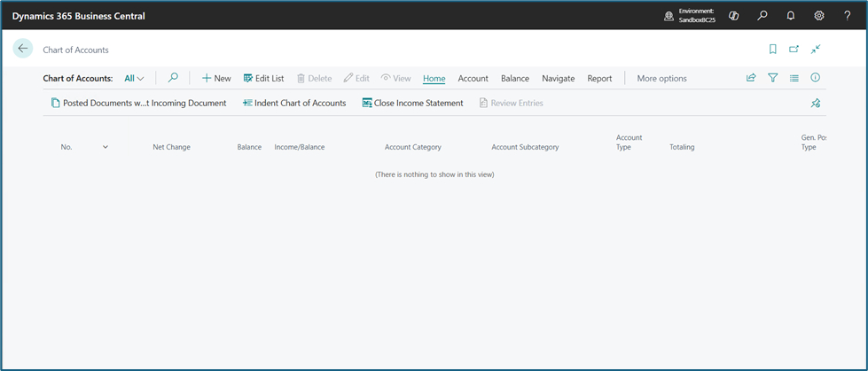
Task: Create a New account
Action: [x=216, y=79]
